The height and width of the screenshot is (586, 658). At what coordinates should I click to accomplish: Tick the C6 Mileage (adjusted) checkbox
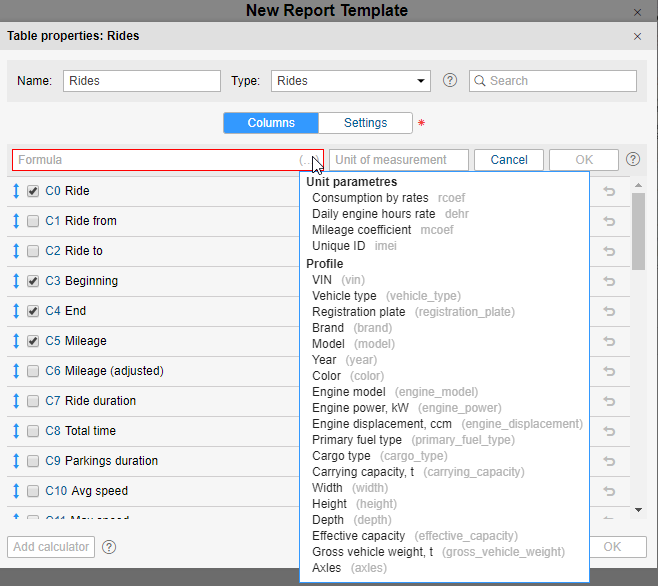[x=33, y=371]
